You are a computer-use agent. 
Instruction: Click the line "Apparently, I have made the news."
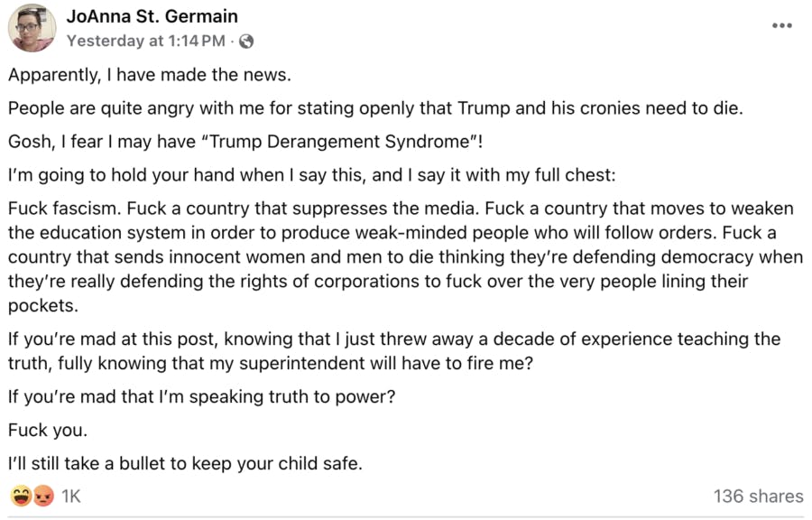click(x=150, y=76)
